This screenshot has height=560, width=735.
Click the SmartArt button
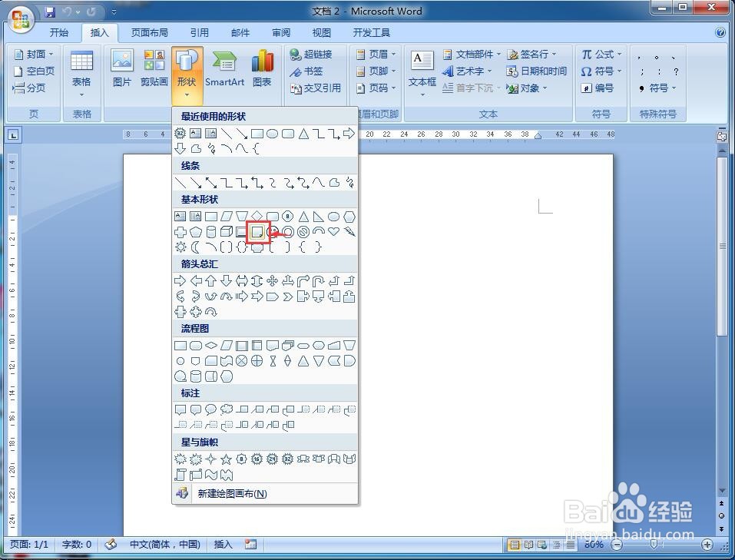coord(224,69)
